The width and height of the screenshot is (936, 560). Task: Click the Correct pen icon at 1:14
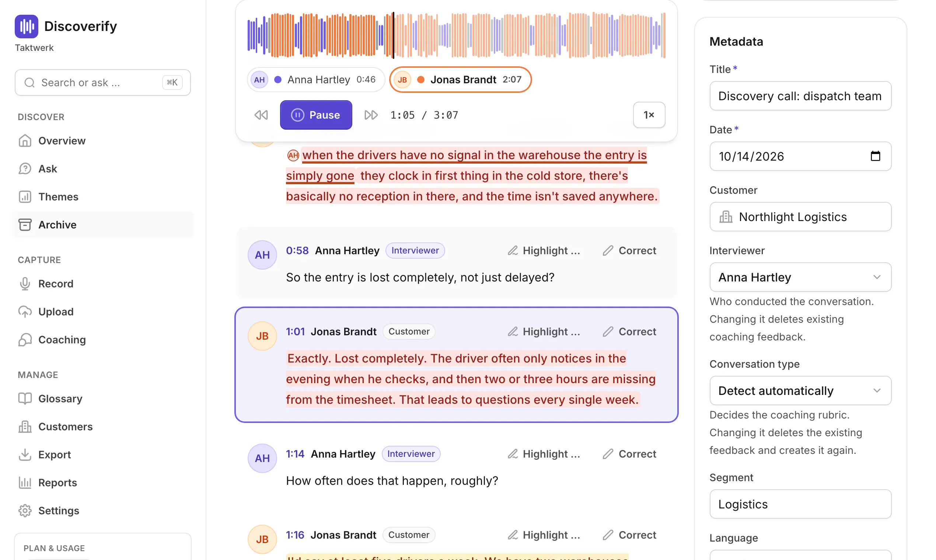click(x=608, y=454)
